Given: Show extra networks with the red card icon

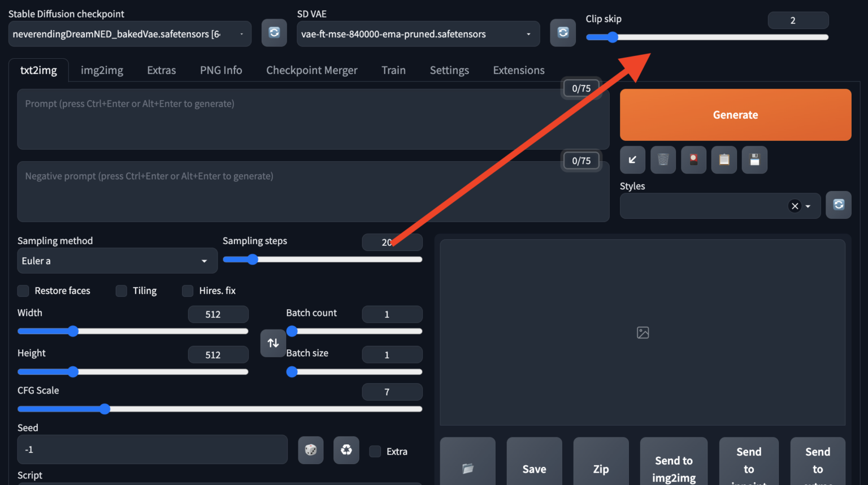Looking at the screenshot, I should (x=693, y=160).
